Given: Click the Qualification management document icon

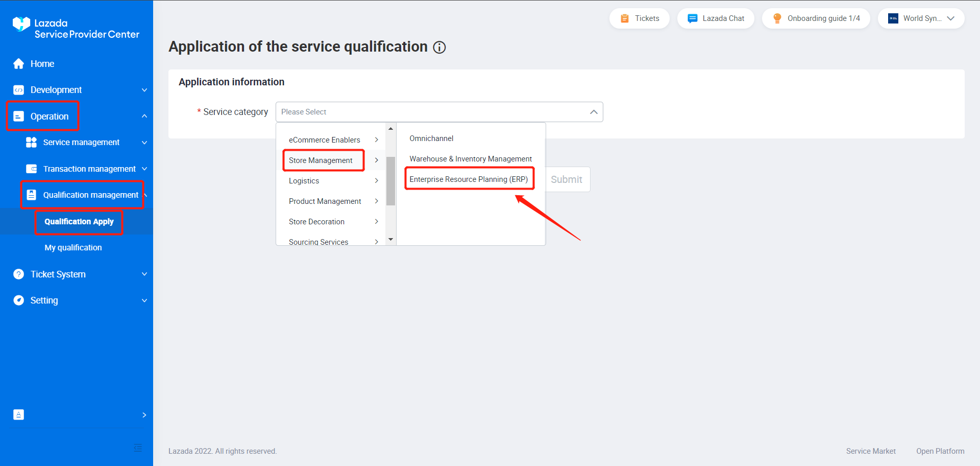Looking at the screenshot, I should [32, 195].
